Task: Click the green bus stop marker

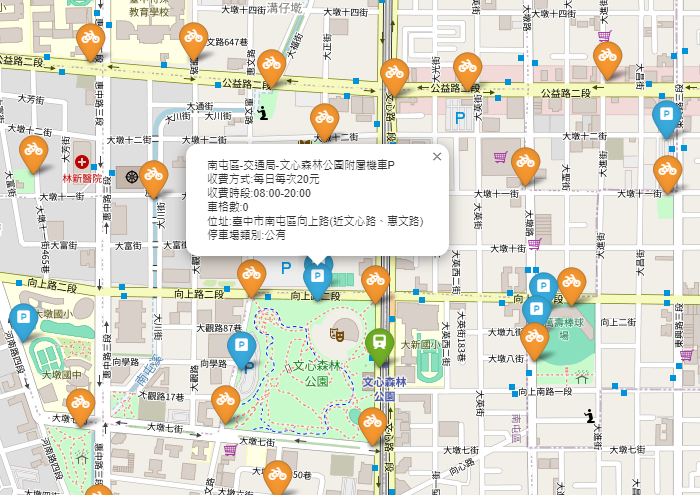Action: (x=378, y=345)
